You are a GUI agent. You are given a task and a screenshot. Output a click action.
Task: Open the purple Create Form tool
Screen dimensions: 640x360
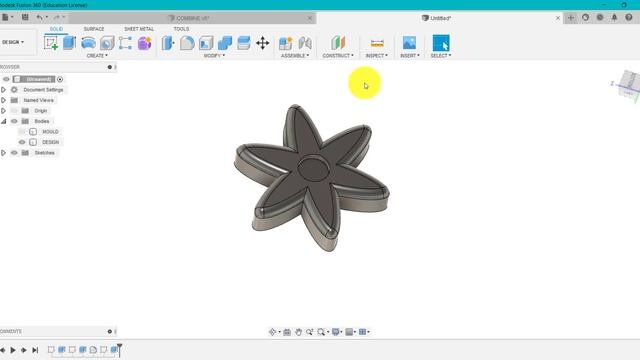144,43
